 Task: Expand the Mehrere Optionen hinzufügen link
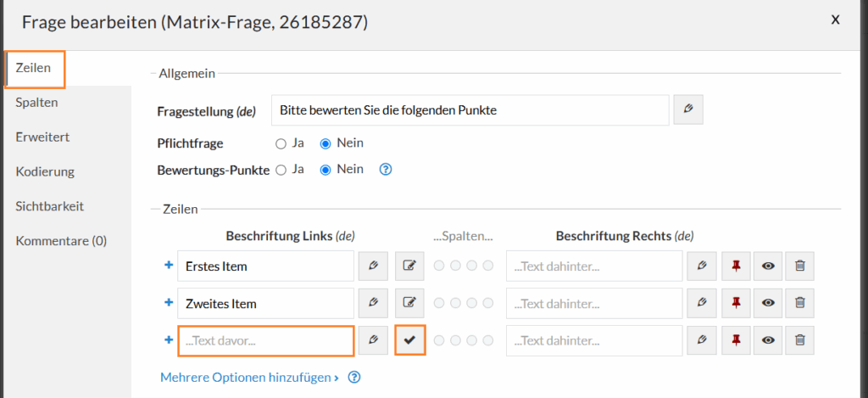[x=249, y=377]
